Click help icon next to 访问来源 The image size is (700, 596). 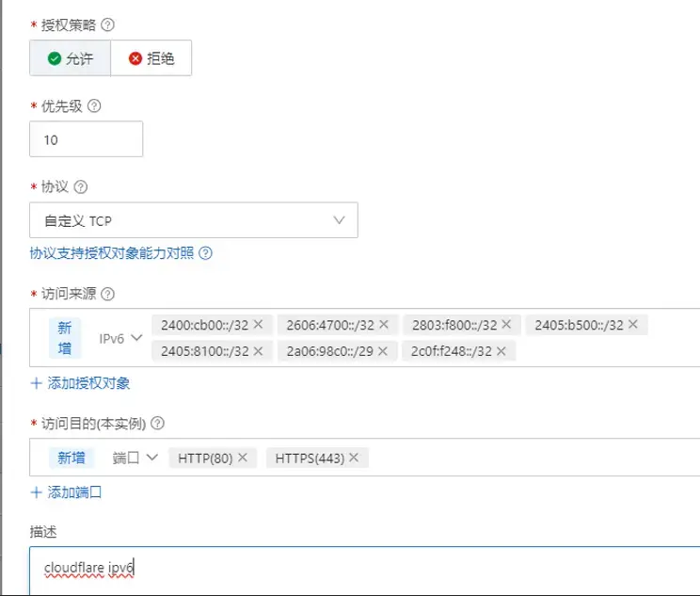coord(107,294)
